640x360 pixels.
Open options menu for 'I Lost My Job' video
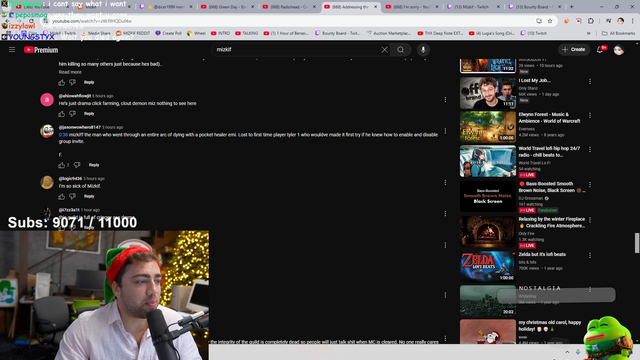click(x=590, y=82)
